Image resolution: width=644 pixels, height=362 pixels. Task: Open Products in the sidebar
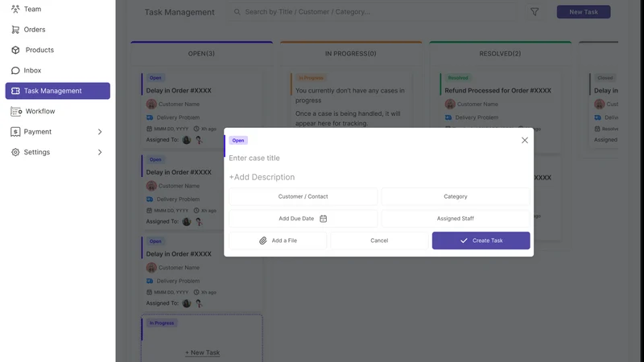pyautogui.click(x=57, y=50)
